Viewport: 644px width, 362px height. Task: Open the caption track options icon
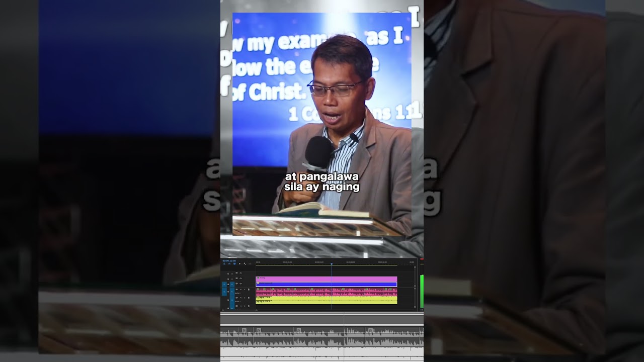coord(250,263)
